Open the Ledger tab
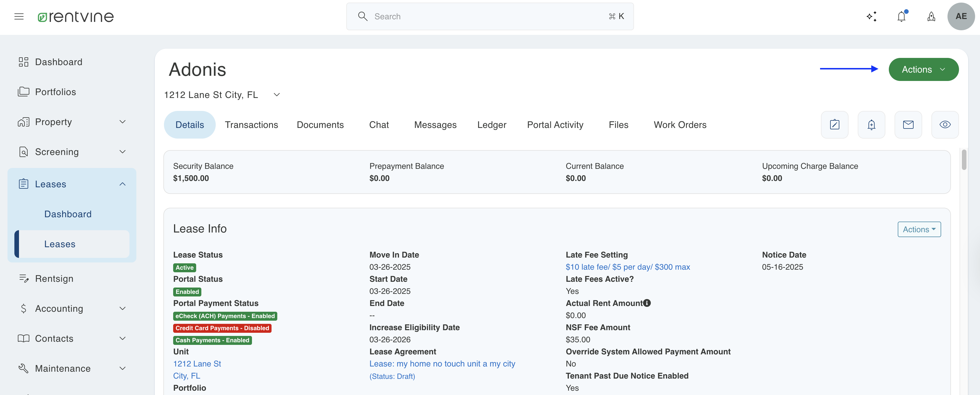The image size is (980, 395). click(492, 124)
